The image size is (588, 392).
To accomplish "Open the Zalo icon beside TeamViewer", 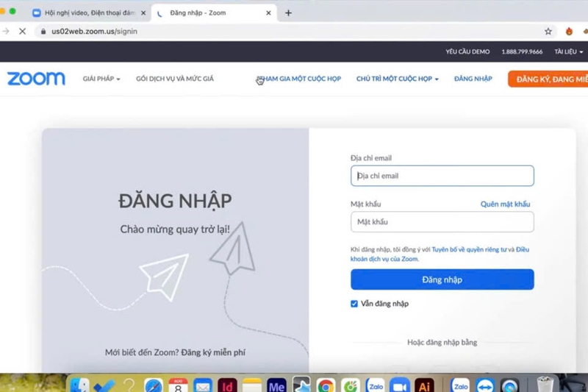I will coord(461,385).
